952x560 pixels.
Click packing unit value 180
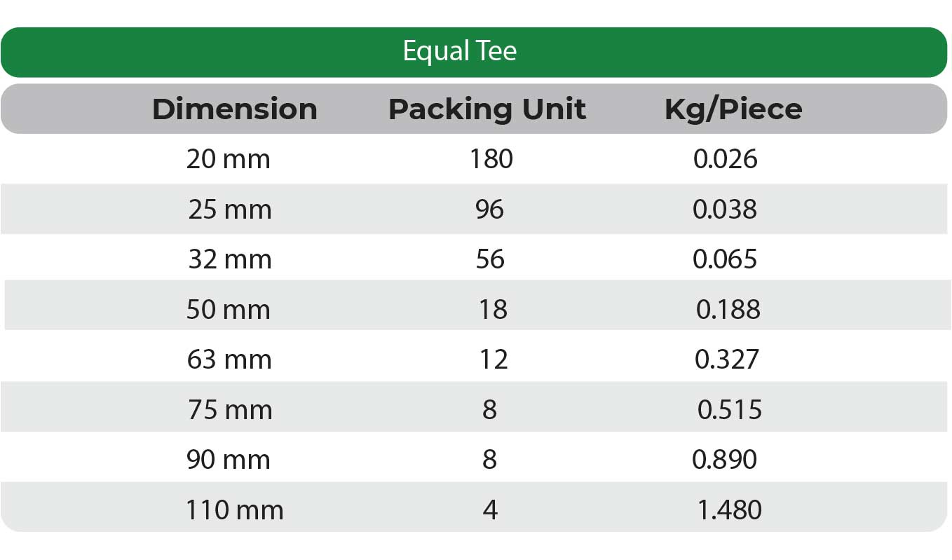(491, 160)
